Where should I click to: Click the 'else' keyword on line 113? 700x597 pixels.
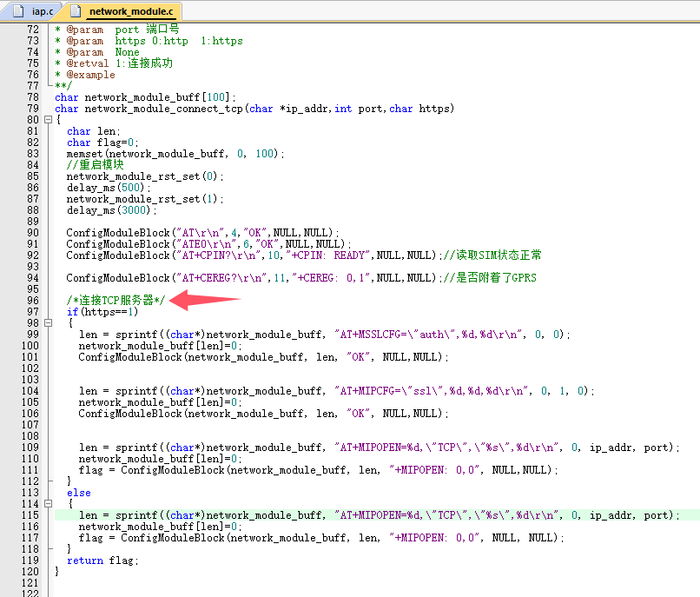(78, 493)
